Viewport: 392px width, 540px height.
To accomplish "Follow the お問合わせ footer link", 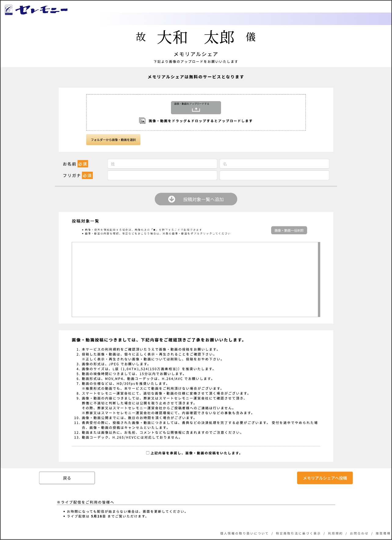I will (x=359, y=533).
